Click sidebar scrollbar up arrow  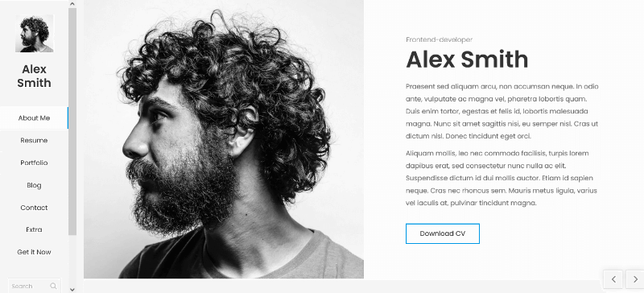pos(72,4)
